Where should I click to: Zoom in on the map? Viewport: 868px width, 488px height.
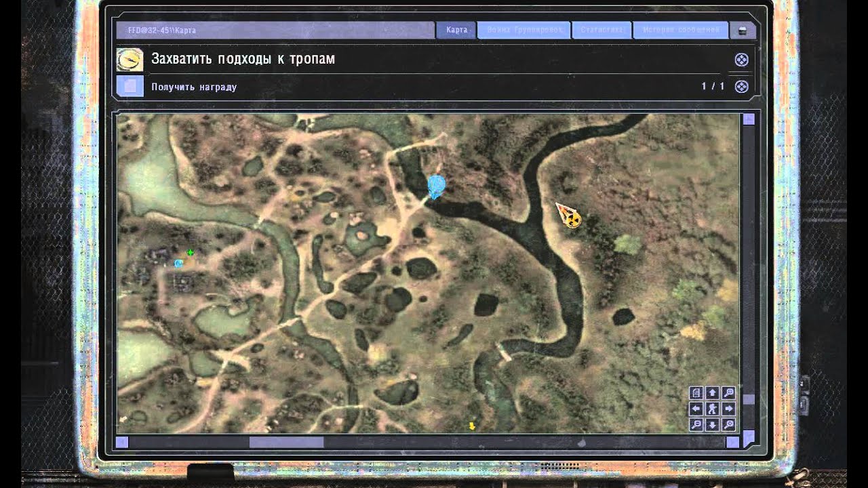coord(728,392)
